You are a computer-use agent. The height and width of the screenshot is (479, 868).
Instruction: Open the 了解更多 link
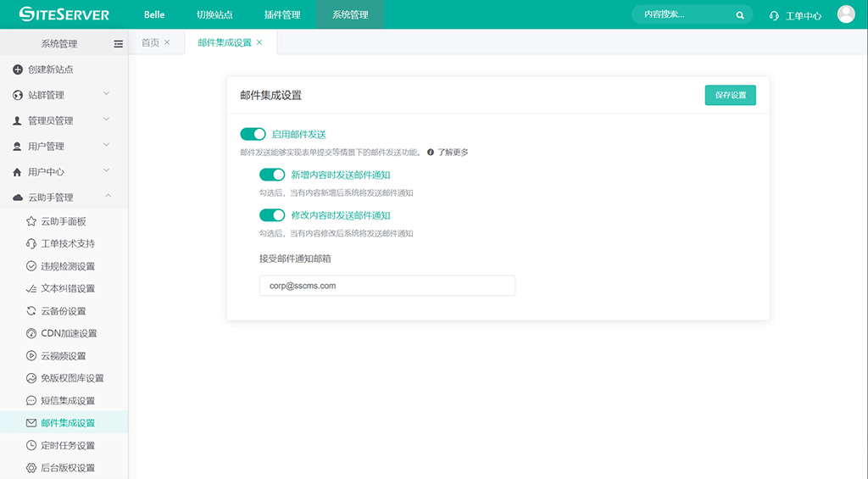click(x=453, y=153)
